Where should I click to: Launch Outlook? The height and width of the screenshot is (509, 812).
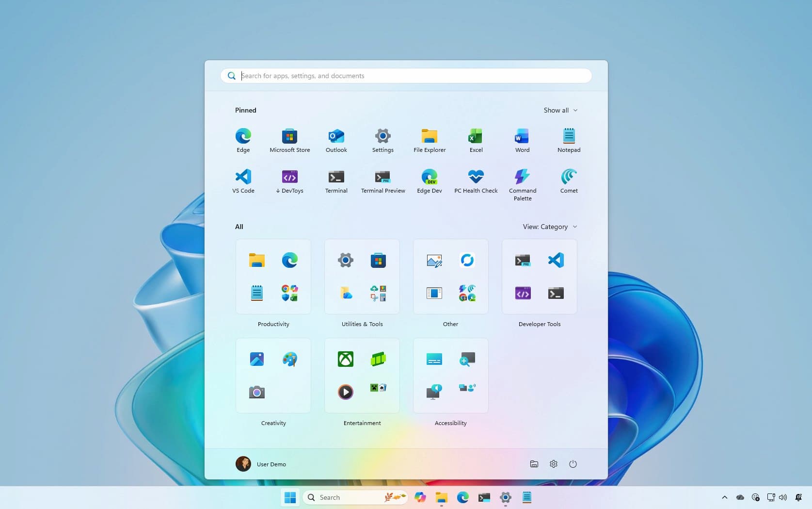[x=336, y=140]
